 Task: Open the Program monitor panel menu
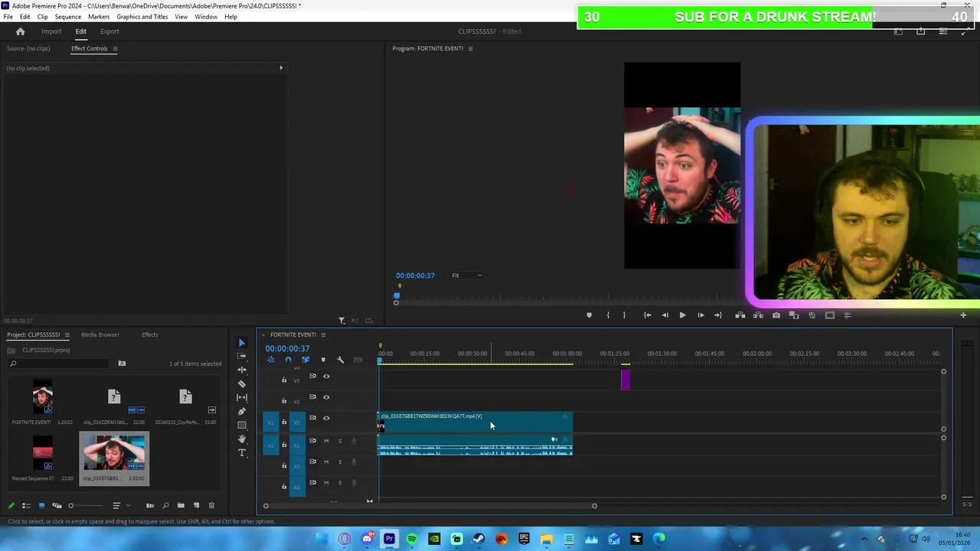[x=470, y=49]
